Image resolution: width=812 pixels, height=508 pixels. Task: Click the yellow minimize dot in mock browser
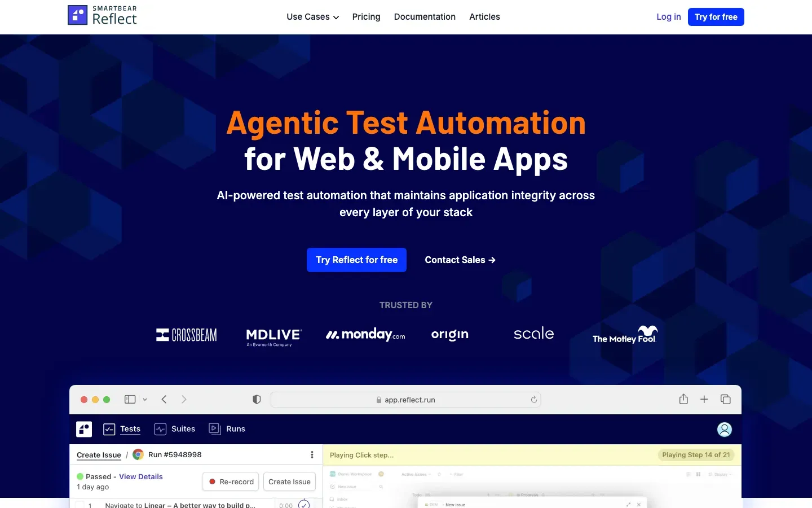pos(95,400)
